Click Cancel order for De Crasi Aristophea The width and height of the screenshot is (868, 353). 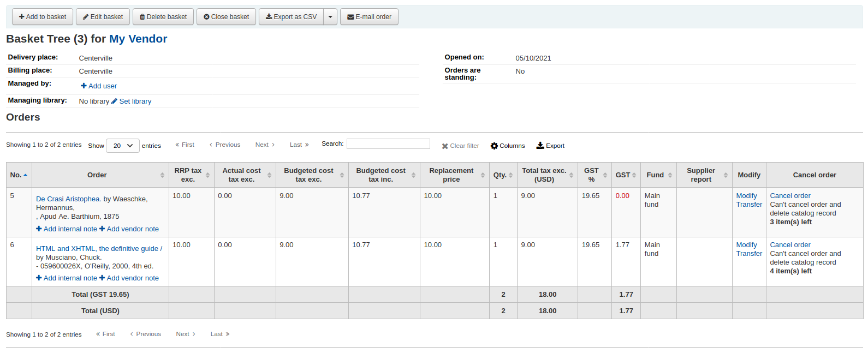(x=790, y=196)
